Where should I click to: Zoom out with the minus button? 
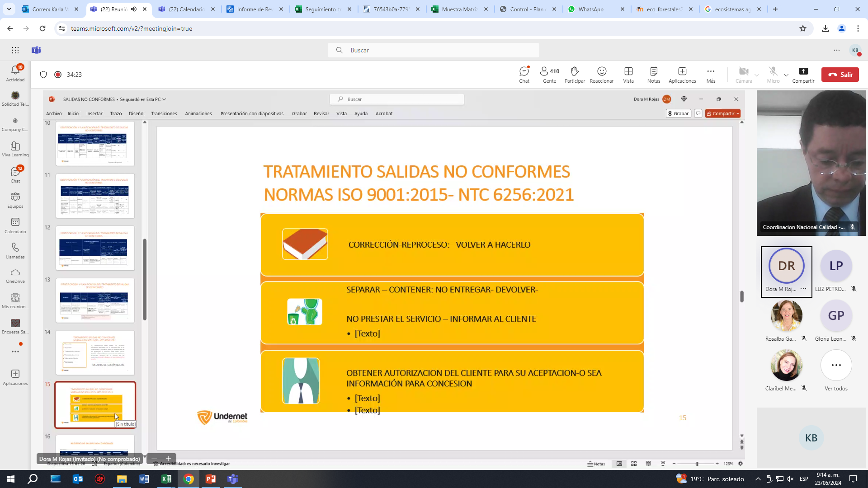click(674, 464)
